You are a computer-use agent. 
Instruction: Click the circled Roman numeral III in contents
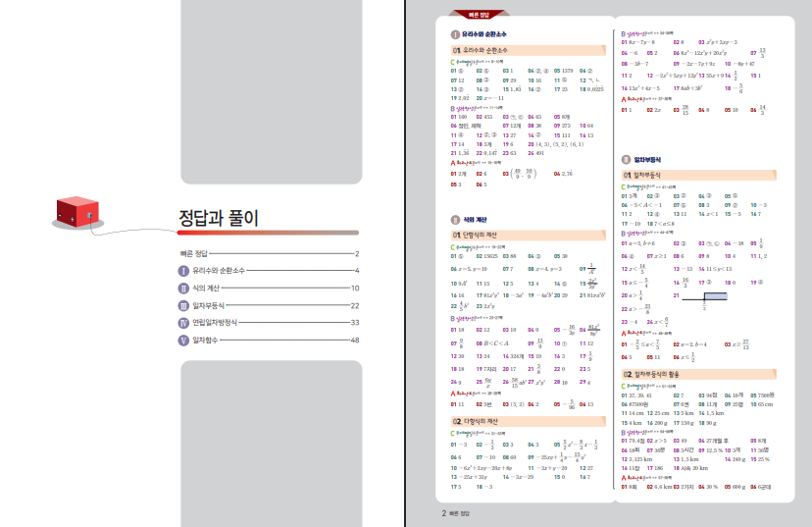[x=182, y=305]
